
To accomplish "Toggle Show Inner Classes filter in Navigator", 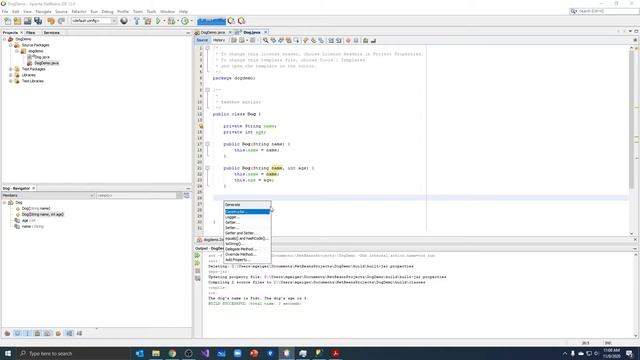I will [x=47, y=333].
